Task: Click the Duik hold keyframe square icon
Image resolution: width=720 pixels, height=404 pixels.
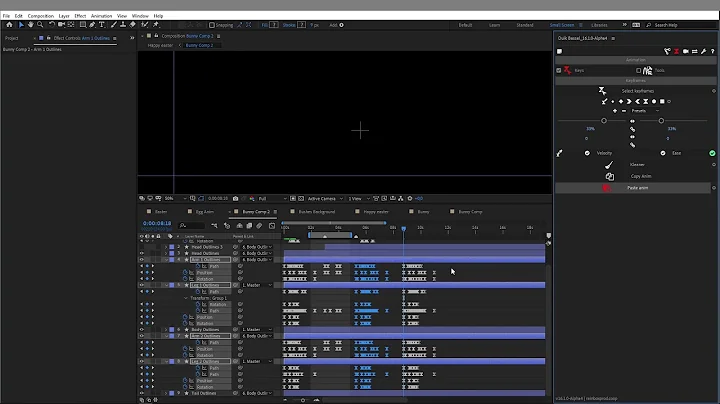Action: click(x=662, y=101)
